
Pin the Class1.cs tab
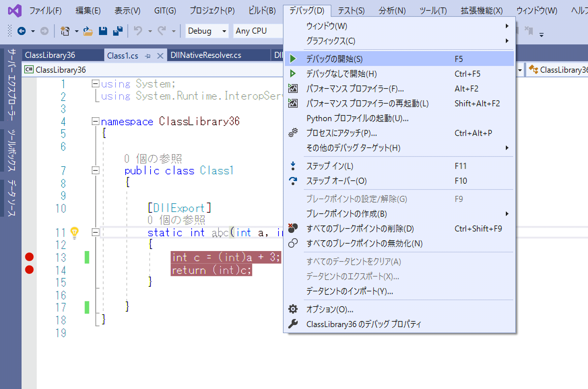coord(148,56)
